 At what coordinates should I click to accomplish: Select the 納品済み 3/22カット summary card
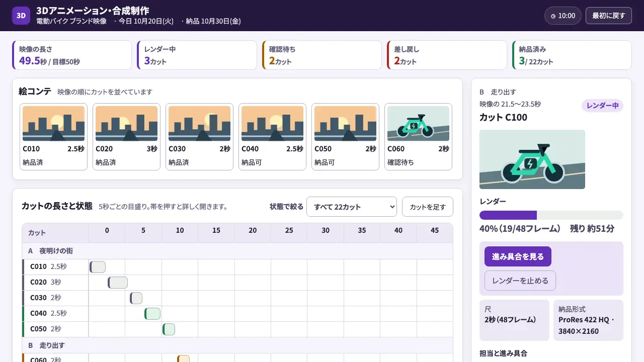[x=572, y=55]
